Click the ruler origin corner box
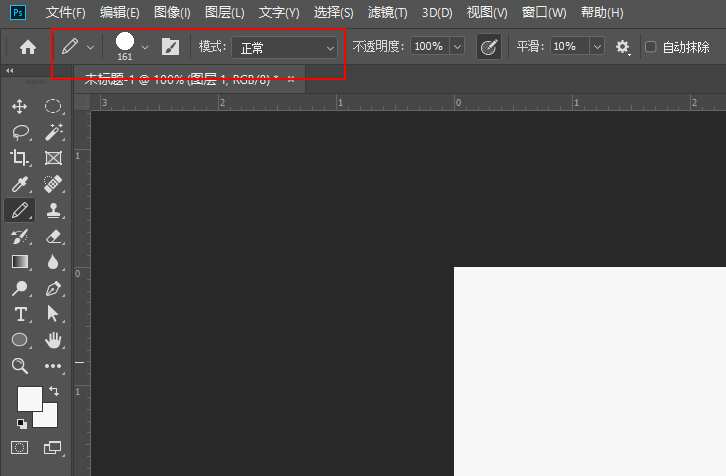Screen dimensions: 726x476 click(82, 102)
